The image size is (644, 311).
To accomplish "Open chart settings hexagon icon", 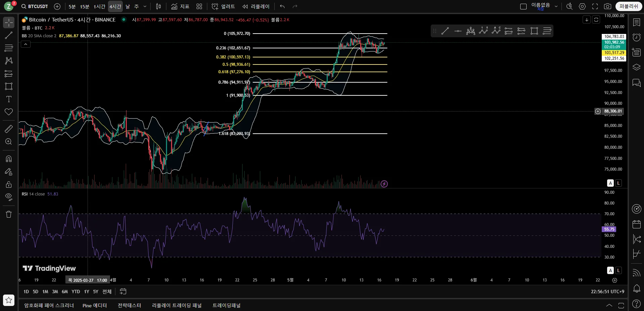I will click(x=582, y=6).
